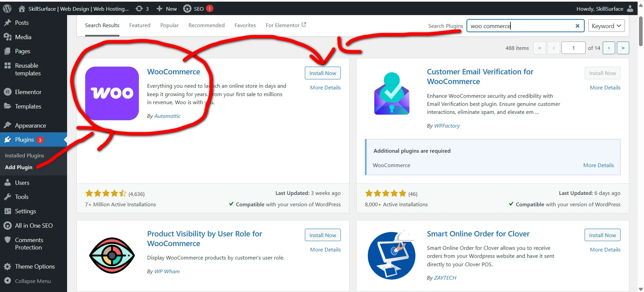Open Theme Options gear icon
Image resolution: width=644 pixels, height=292 pixels.
pyautogui.click(x=7, y=267)
